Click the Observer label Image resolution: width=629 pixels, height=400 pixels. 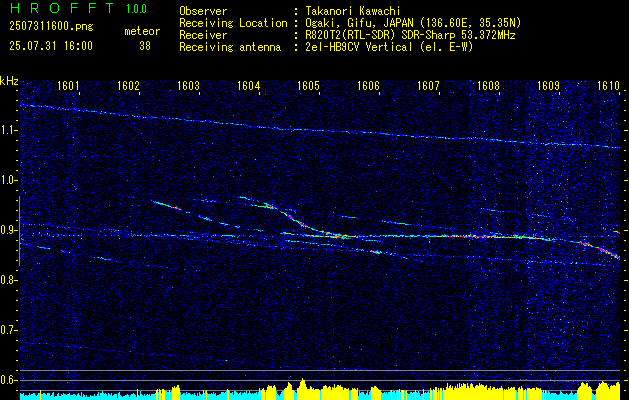click(203, 11)
